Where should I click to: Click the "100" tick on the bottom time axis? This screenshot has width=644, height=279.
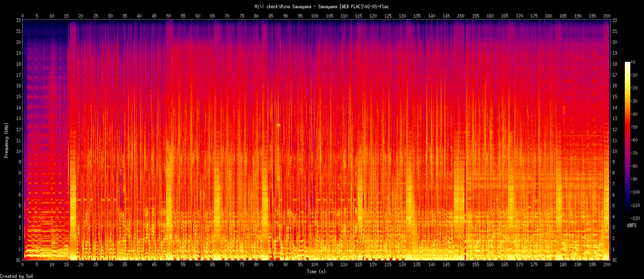tap(315, 264)
